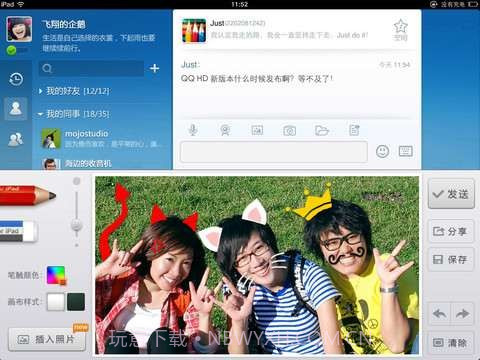Viewport: 480px width, 360px height.
Task: Click the 插入照片 insert photo button
Action: (47, 339)
